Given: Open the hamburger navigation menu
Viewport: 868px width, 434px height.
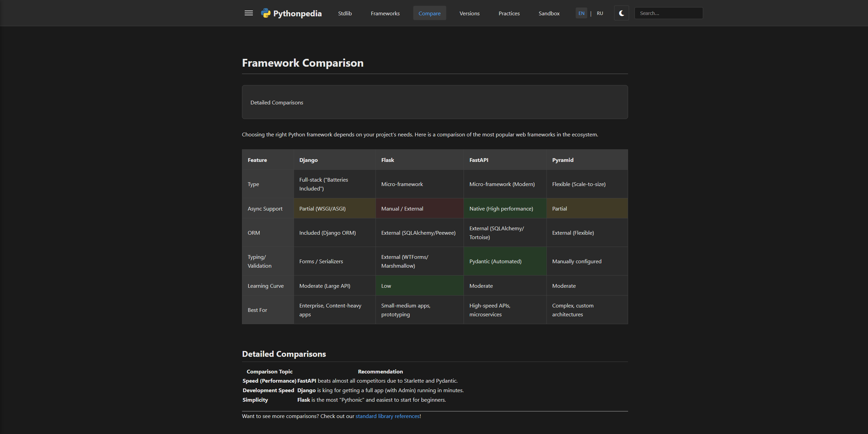Looking at the screenshot, I should pyautogui.click(x=248, y=13).
